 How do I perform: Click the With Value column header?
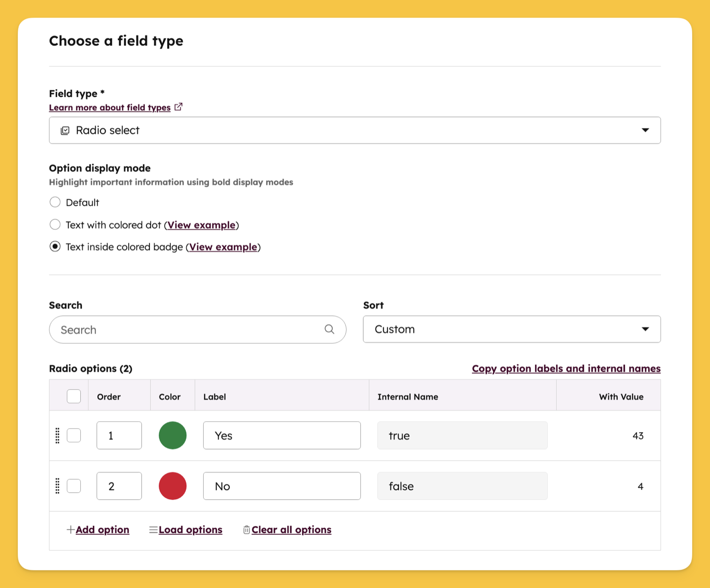point(621,397)
